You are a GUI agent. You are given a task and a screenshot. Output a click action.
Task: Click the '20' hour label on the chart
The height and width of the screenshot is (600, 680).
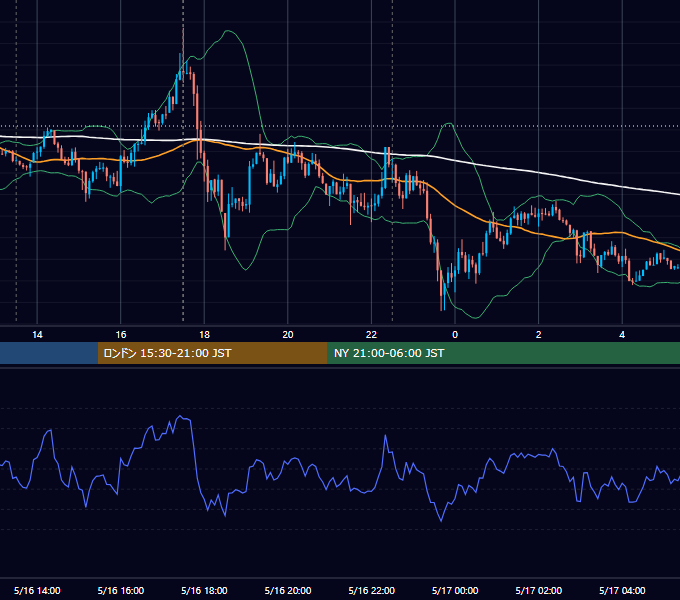click(288, 335)
